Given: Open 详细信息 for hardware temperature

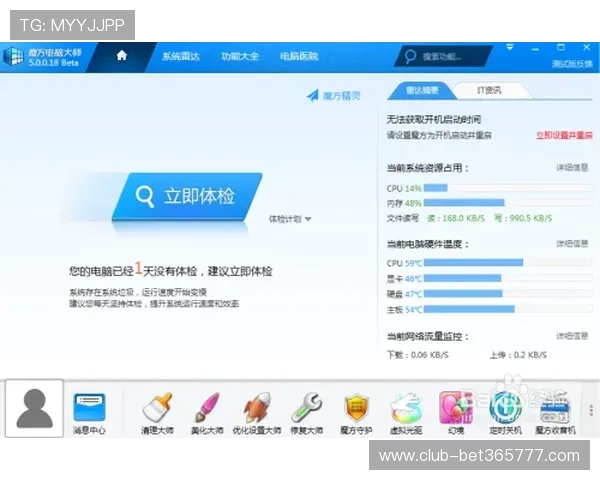Looking at the screenshot, I should click(572, 244).
